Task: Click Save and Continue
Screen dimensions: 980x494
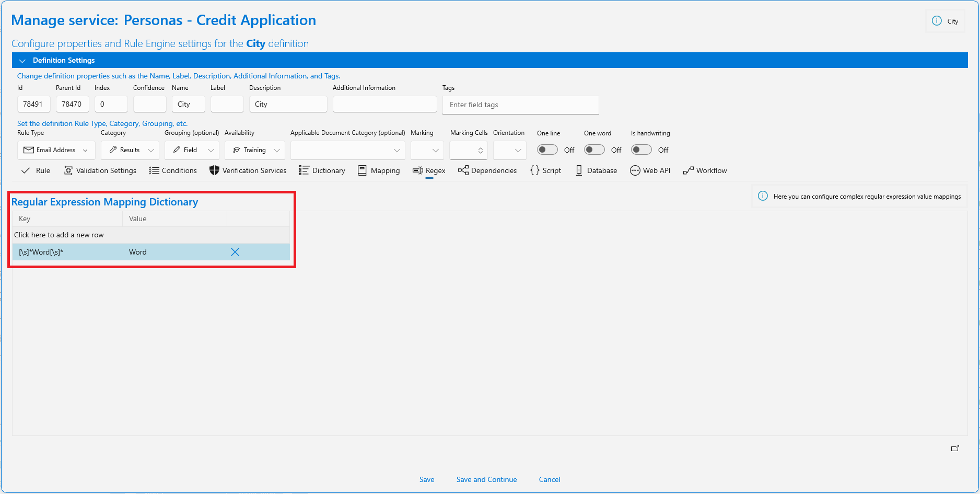Action: coord(486,479)
